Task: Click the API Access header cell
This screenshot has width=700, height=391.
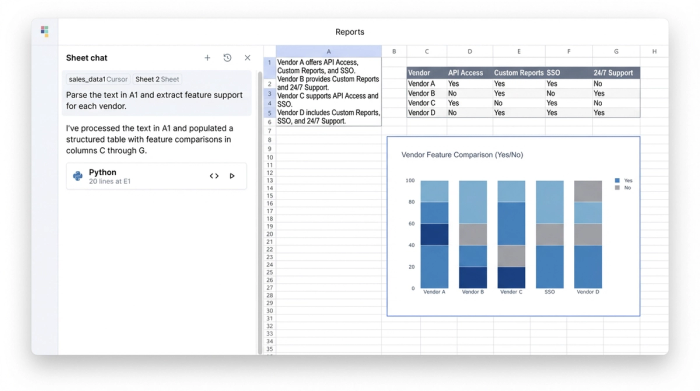Action: (x=469, y=73)
